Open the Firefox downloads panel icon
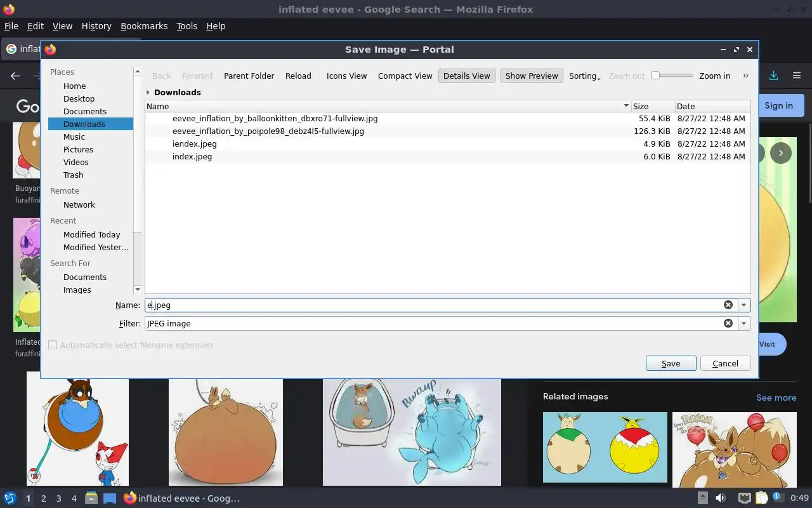Image resolution: width=812 pixels, height=508 pixels. coord(773,76)
